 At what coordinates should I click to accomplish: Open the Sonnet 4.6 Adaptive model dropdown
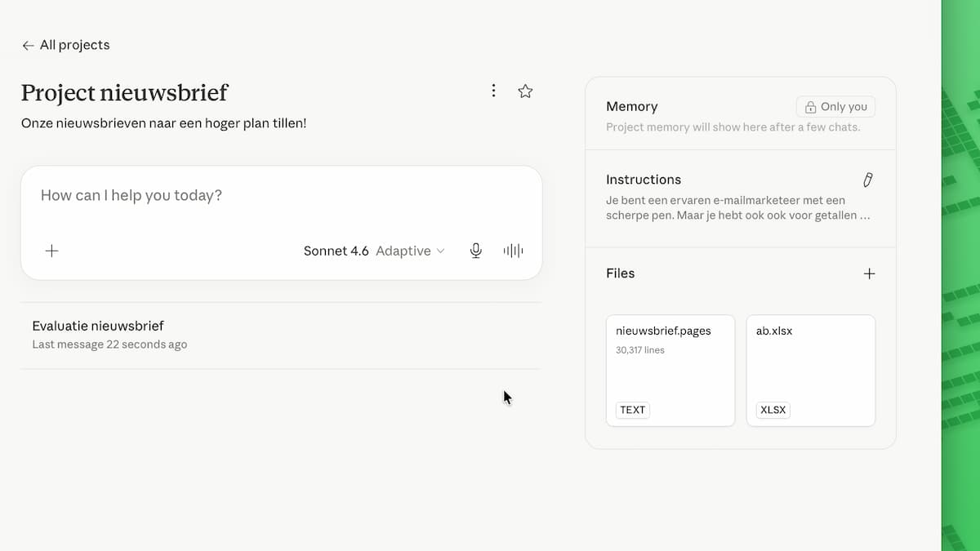[374, 251]
